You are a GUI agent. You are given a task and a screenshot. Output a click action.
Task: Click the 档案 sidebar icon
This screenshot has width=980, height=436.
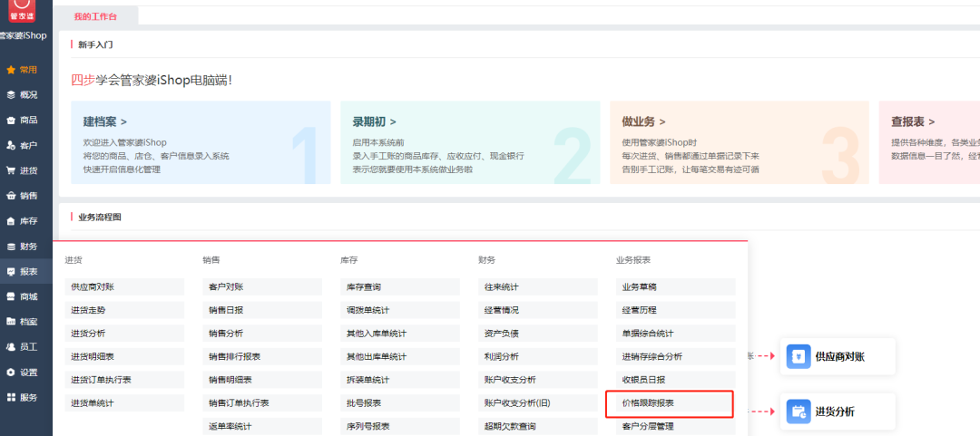(11, 322)
